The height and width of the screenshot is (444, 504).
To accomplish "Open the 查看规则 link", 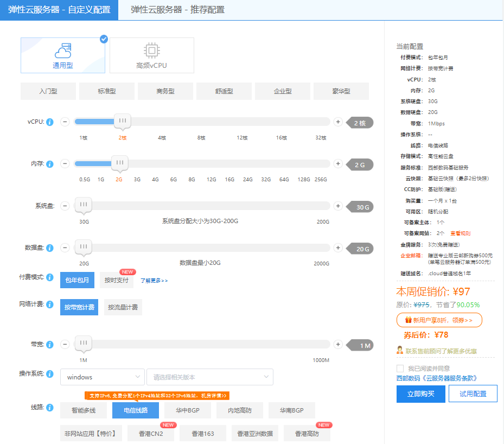I will coord(460,233).
